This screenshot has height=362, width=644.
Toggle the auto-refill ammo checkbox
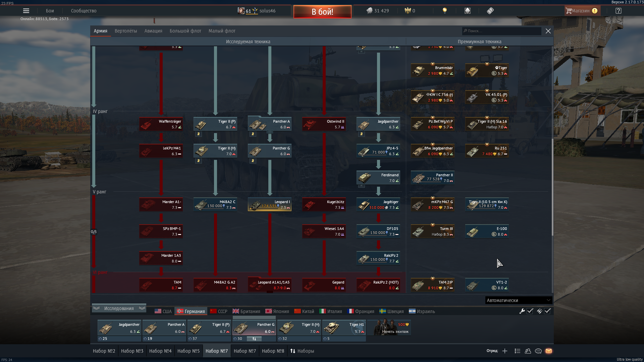(x=547, y=311)
